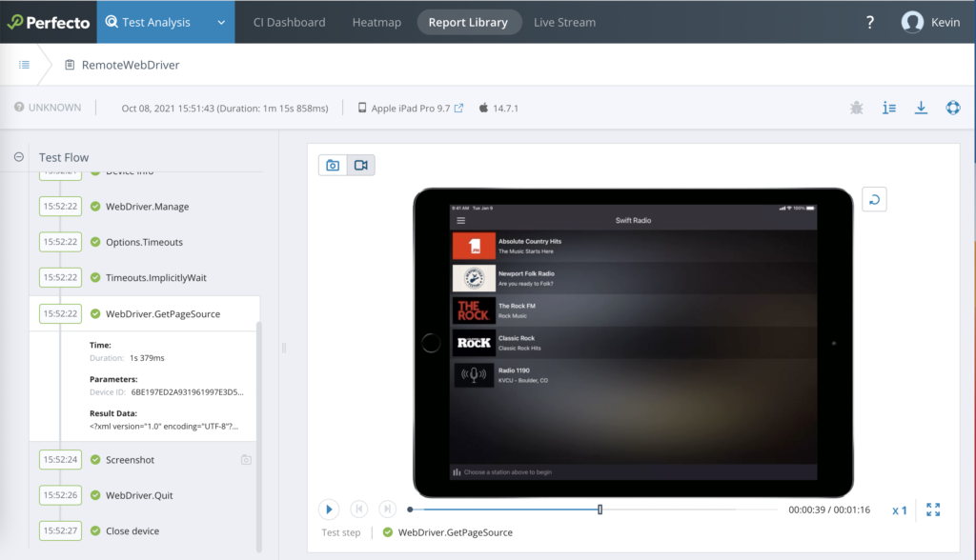Skip to next video step
The width and height of the screenshot is (976, 560).
click(387, 510)
